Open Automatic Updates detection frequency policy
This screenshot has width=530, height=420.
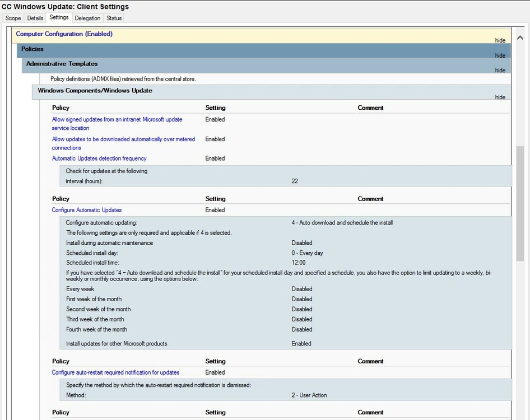click(x=99, y=158)
